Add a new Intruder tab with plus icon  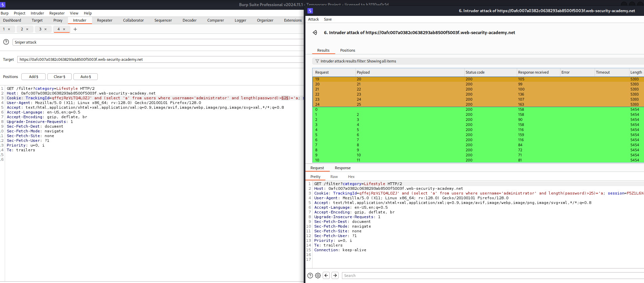pyautogui.click(x=75, y=29)
